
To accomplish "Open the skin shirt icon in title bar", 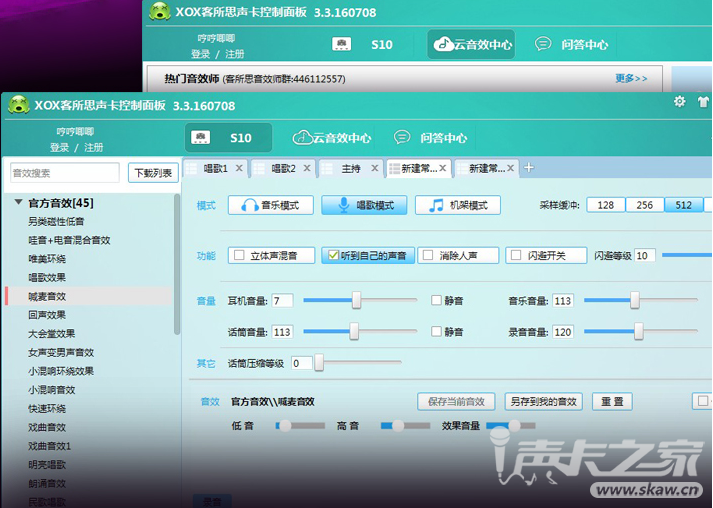I will point(704,102).
